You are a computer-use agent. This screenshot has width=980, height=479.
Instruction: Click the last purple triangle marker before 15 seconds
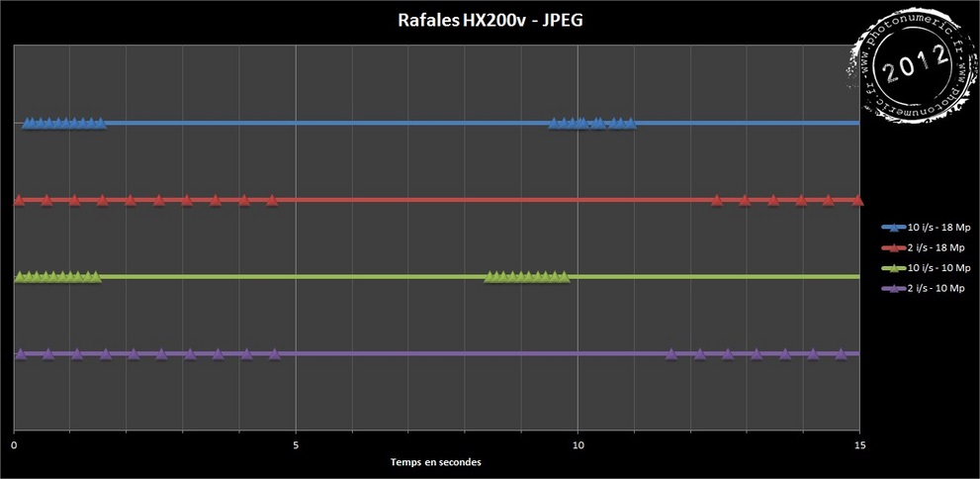[x=842, y=354]
